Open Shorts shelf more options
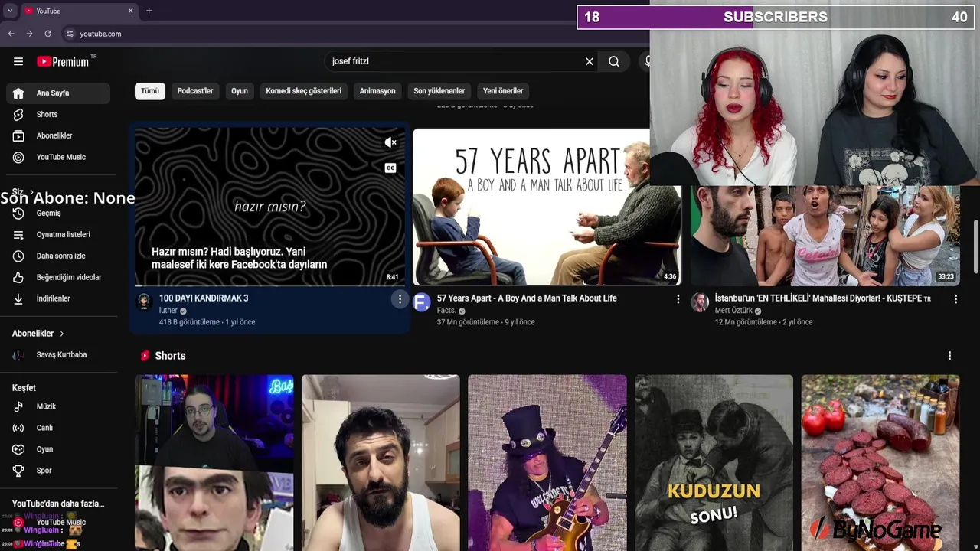 [949, 356]
